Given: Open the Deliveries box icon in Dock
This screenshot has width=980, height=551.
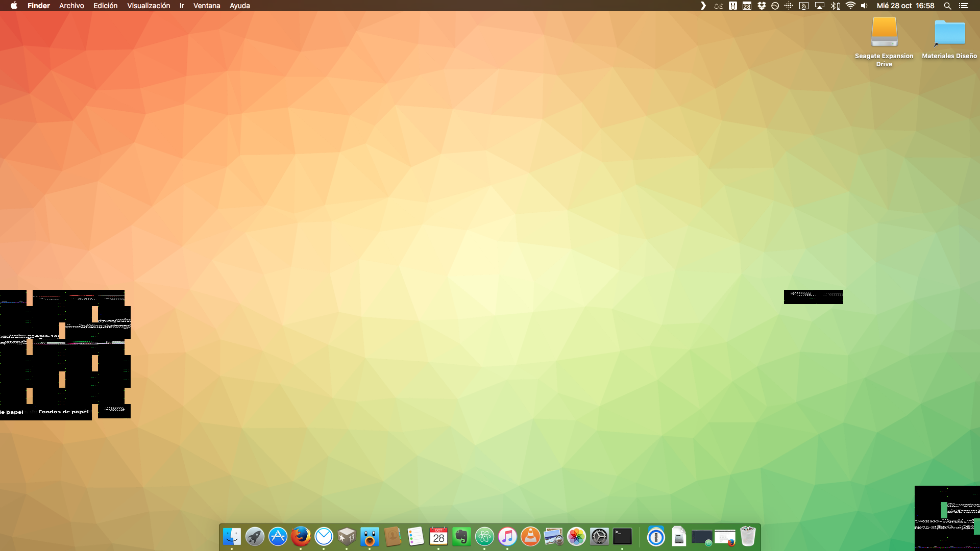Looking at the screenshot, I should tap(347, 537).
